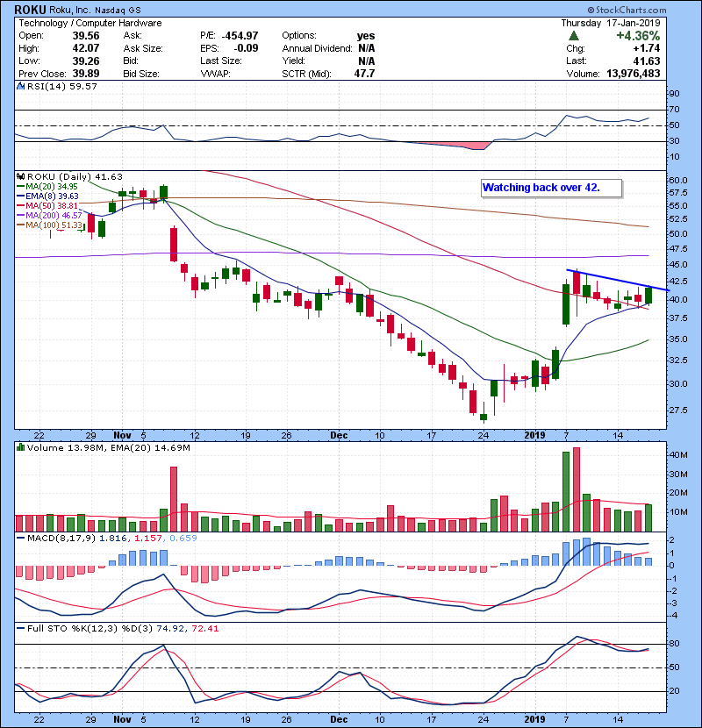Click the SCTR (Mid) value 47.7
Image resolution: width=702 pixels, height=728 pixels.
pyautogui.click(x=364, y=74)
